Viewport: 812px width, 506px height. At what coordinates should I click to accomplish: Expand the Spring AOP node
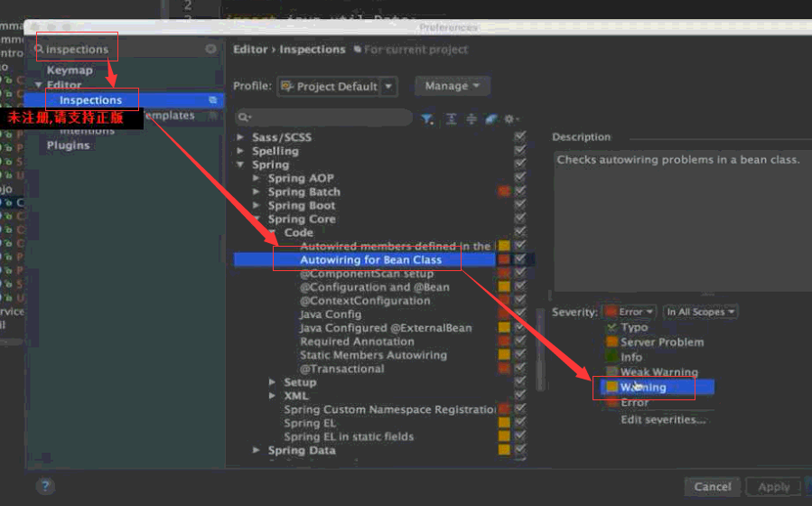pos(256,178)
